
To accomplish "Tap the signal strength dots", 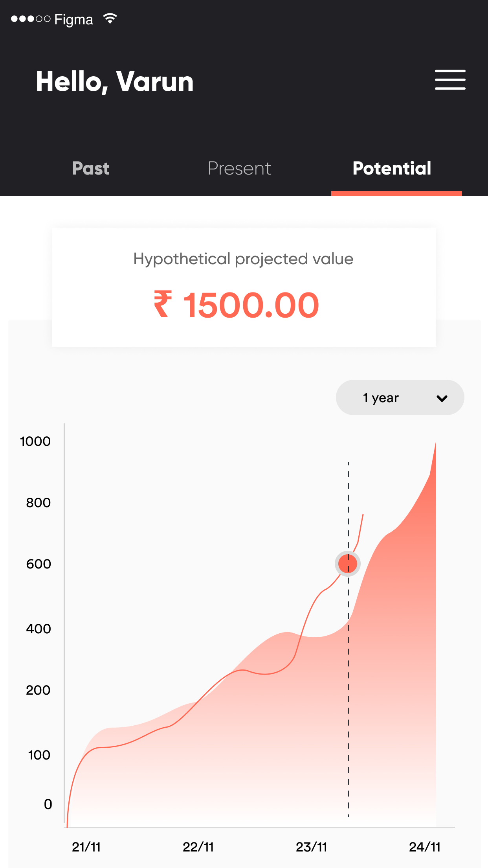I will click(31, 19).
